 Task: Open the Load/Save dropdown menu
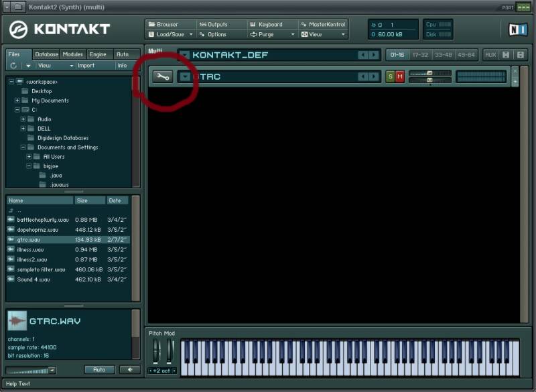[191, 35]
